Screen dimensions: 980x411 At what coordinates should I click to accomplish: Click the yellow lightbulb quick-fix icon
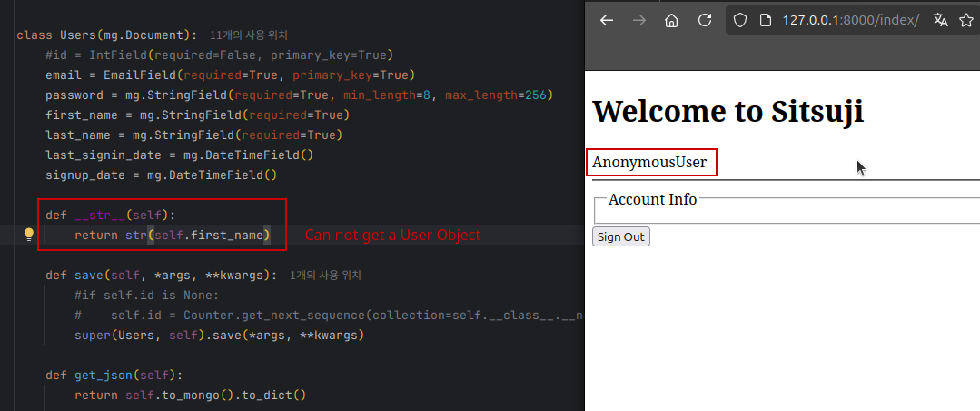[x=28, y=235]
